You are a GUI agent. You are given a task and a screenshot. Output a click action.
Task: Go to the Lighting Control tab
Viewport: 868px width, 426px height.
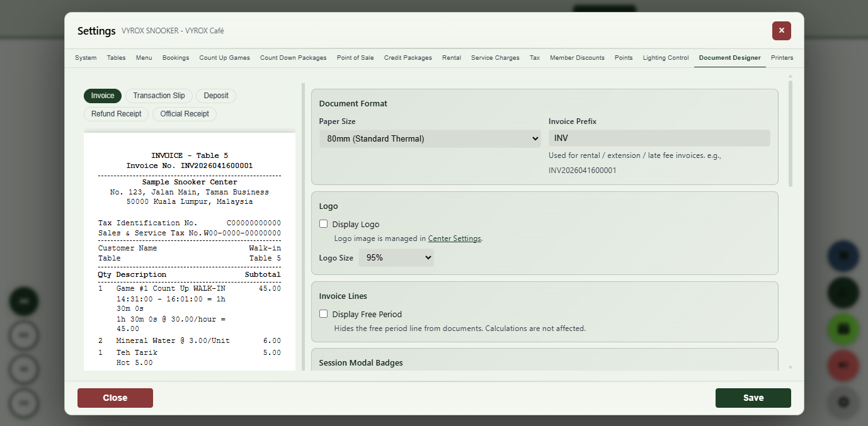pos(666,58)
